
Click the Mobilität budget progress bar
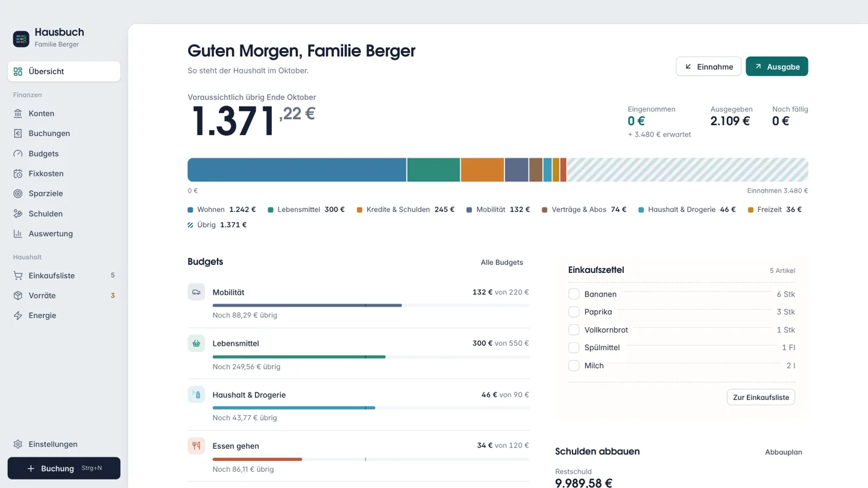(x=371, y=305)
